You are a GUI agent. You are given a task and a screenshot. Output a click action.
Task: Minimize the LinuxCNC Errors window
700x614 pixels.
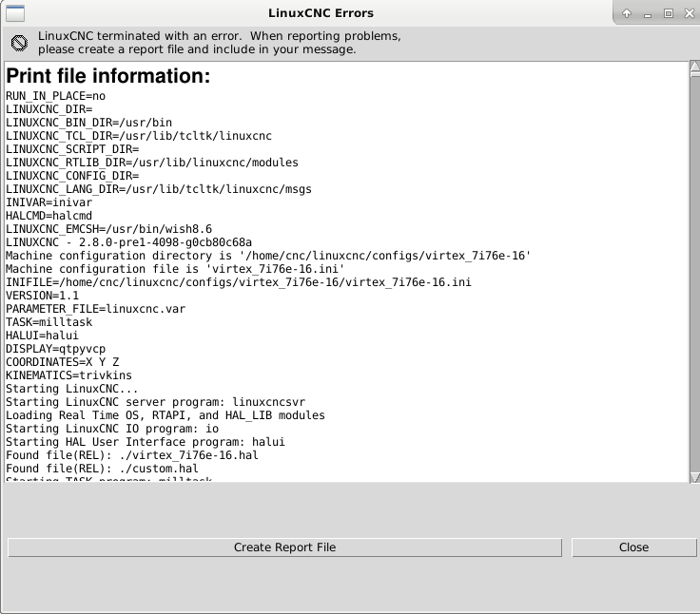648,14
